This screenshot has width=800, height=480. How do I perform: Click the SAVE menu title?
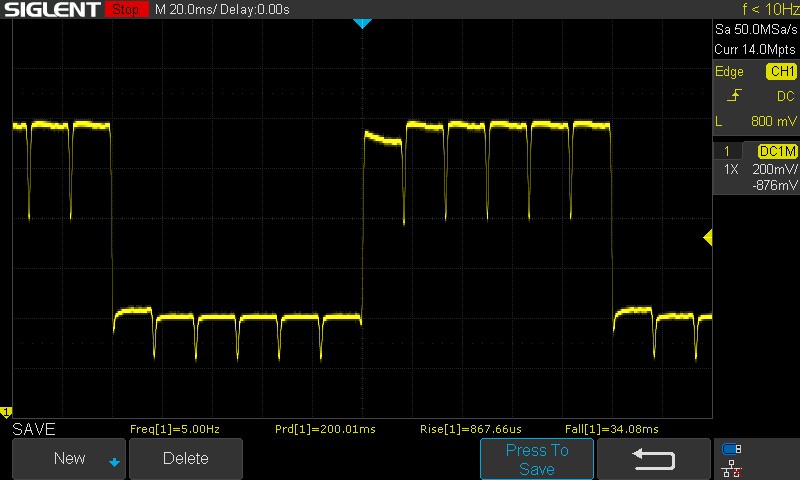pyautogui.click(x=34, y=429)
